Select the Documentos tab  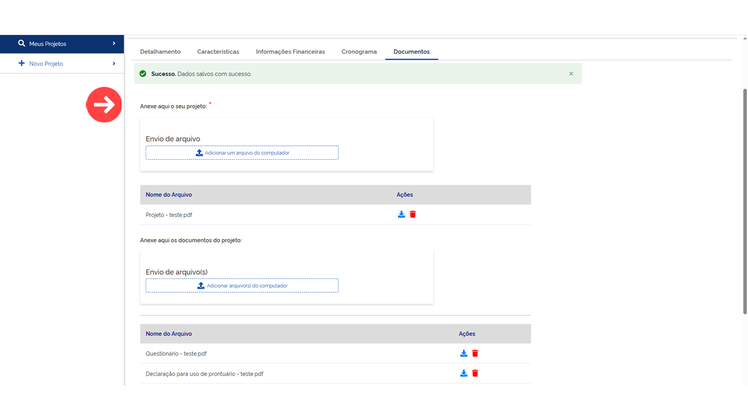(x=412, y=52)
